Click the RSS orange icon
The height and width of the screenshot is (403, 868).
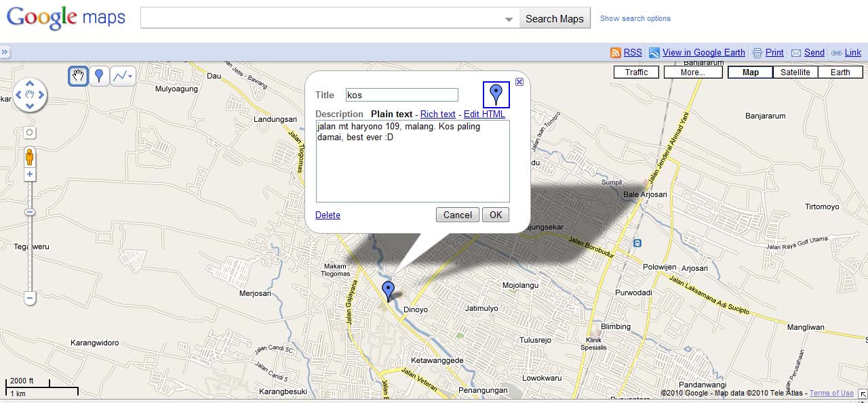[x=616, y=53]
